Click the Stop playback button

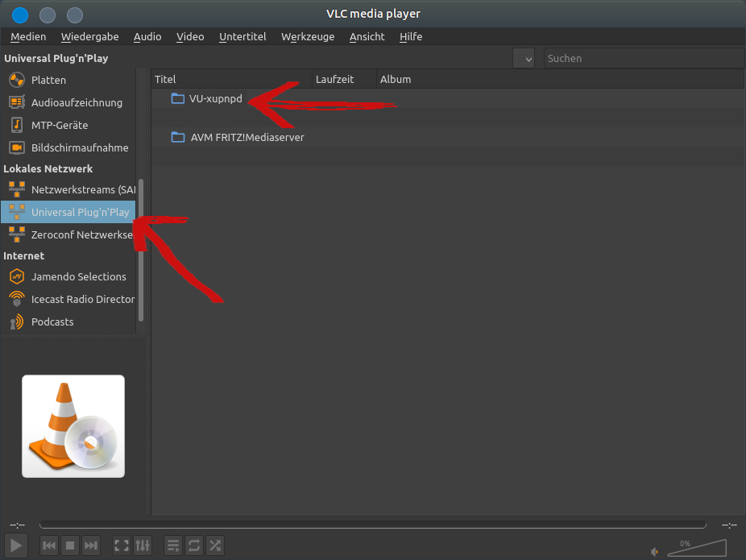click(x=70, y=545)
